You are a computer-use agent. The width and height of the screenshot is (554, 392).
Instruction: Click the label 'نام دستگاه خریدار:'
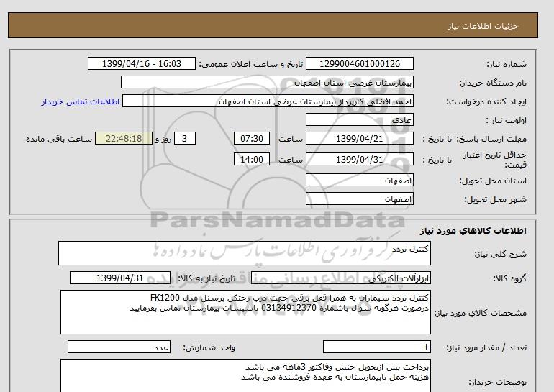click(493, 83)
